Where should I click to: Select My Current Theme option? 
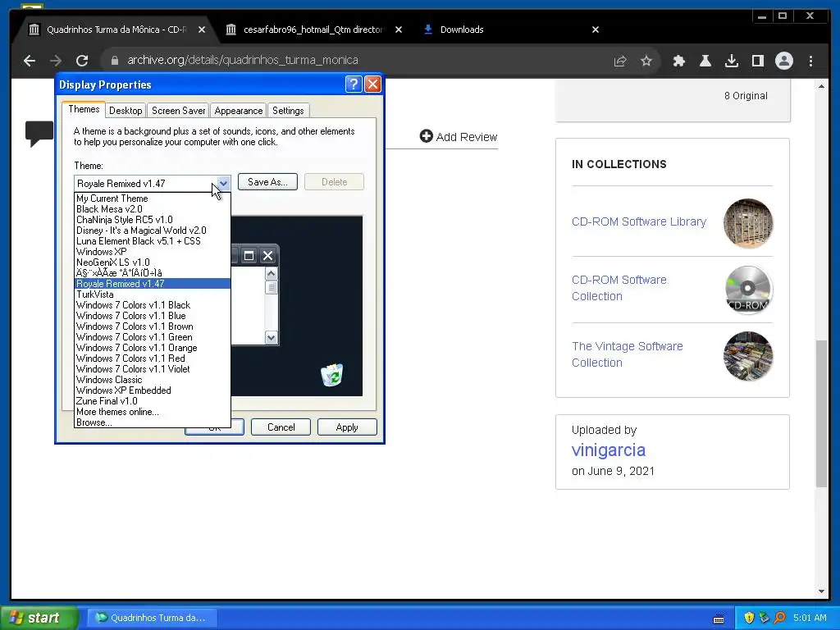pos(152,199)
